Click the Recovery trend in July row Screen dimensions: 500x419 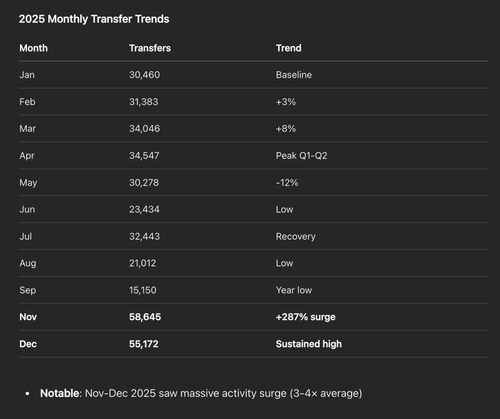[x=296, y=236]
